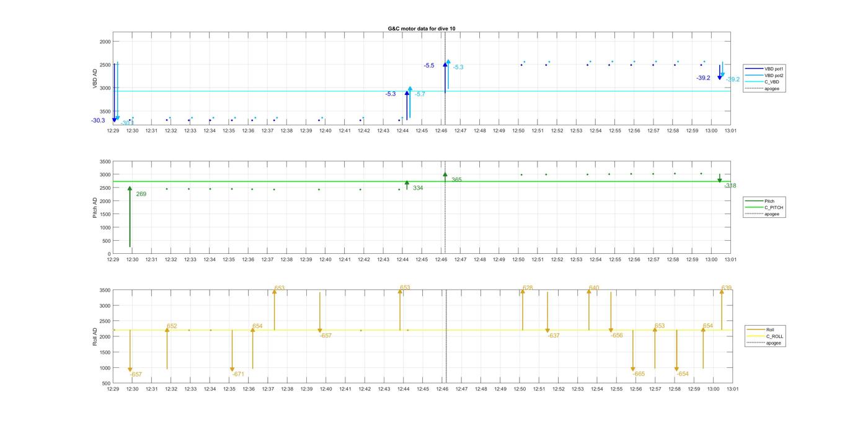The width and height of the screenshot is (868, 430).
Task: Click the '2000' tick on the VBD y-axis
Action: tap(105, 41)
